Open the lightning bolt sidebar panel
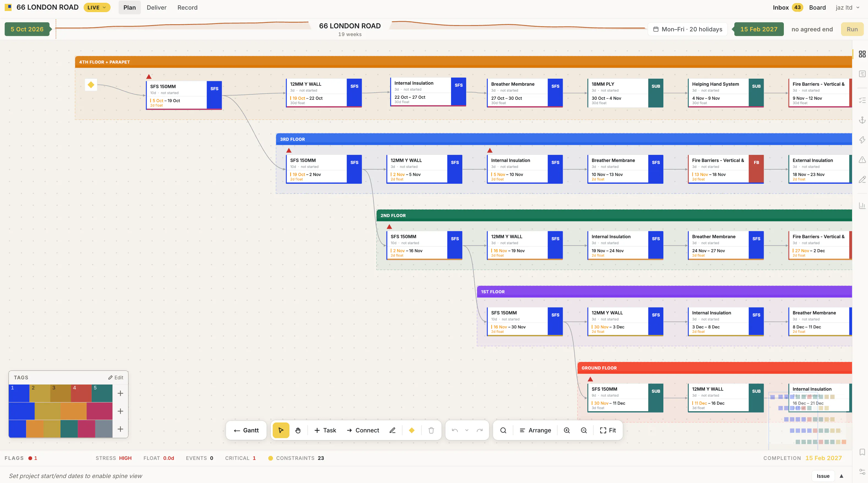The height and width of the screenshot is (483, 868). (862, 139)
